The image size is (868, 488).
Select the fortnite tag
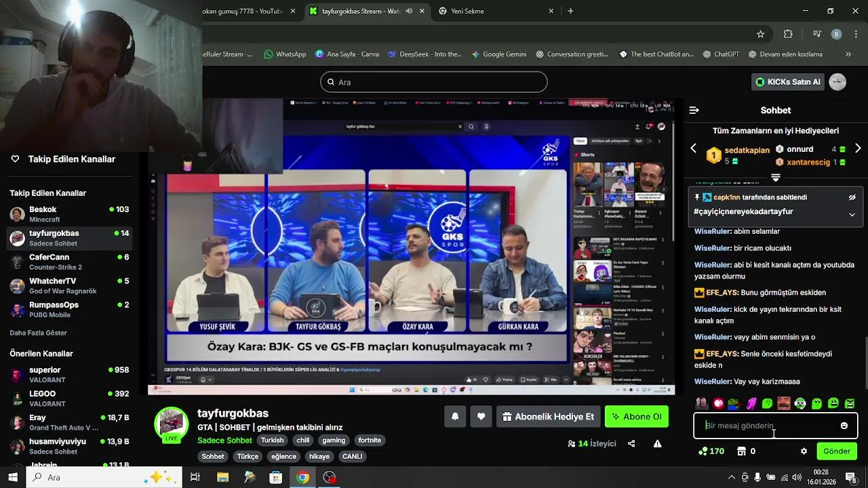(370, 441)
